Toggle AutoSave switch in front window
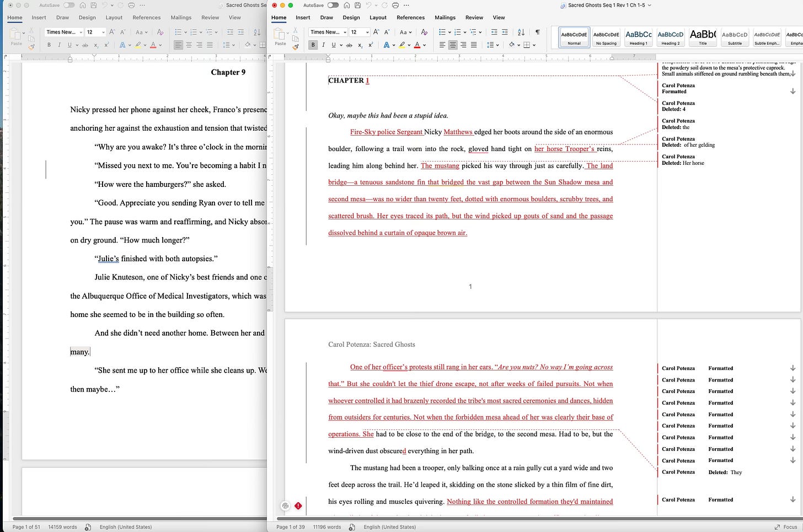803x532 pixels. pos(333,5)
